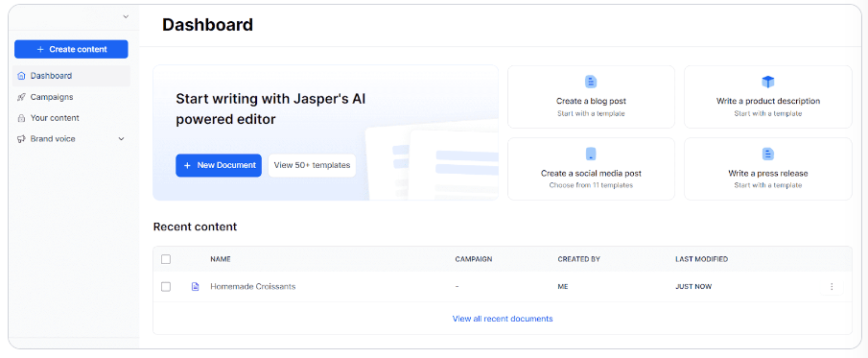This screenshot has width=868, height=358.
Task: Click the New Document button
Action: pos(219,165)
